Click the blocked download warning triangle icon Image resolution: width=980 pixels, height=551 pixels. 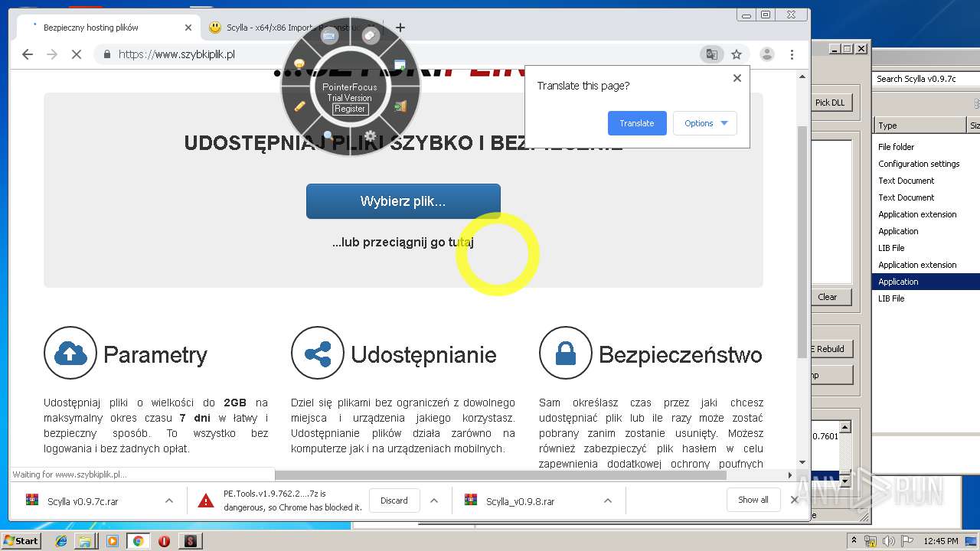(x=205, y=500)
